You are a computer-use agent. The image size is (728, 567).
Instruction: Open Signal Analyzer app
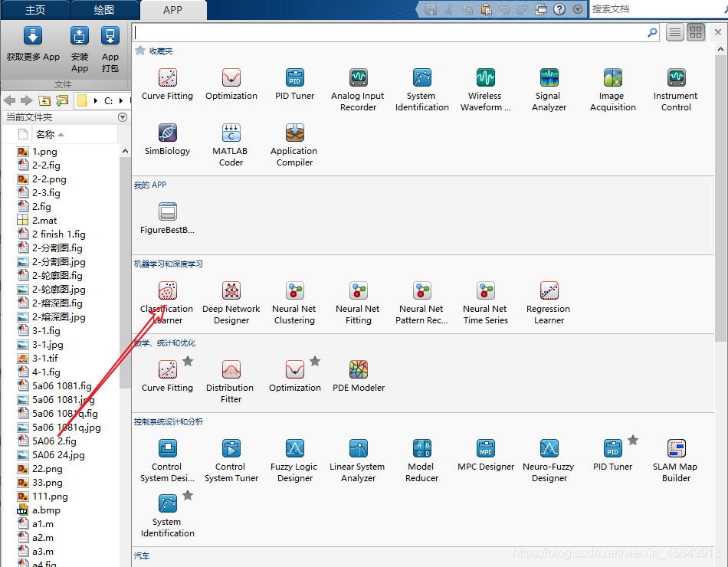click(x=549, y=89)
